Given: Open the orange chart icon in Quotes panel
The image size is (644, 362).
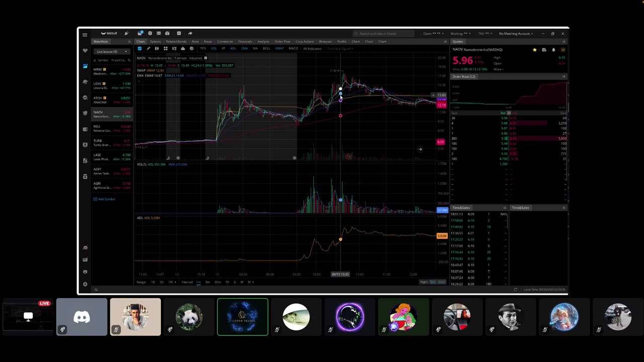Looking at the screenshot, I should 563,50.
